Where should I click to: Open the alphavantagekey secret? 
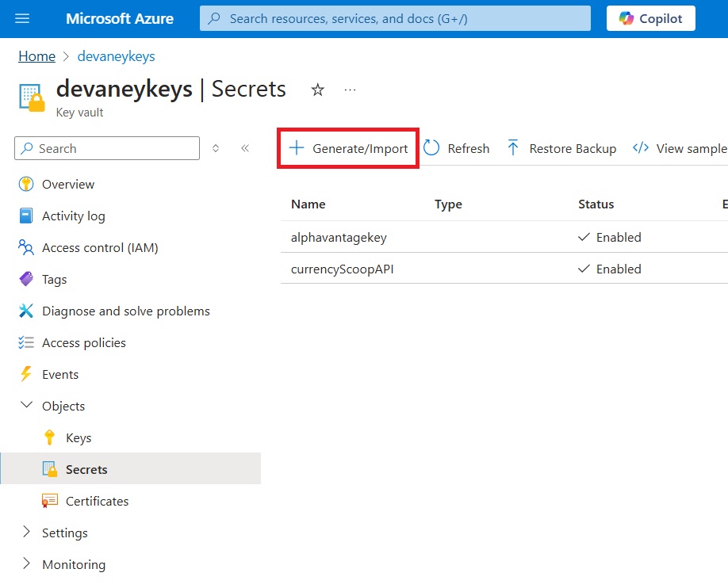(339, 238)
